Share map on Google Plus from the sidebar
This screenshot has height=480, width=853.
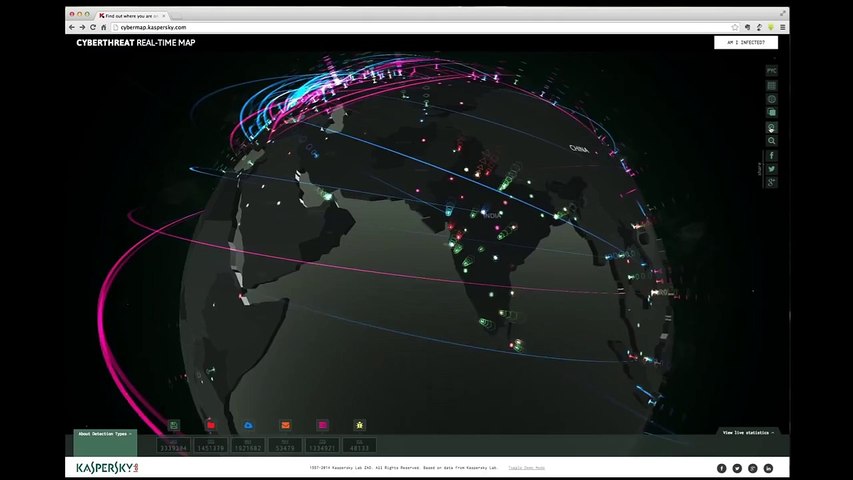click(x=771, y=183)
